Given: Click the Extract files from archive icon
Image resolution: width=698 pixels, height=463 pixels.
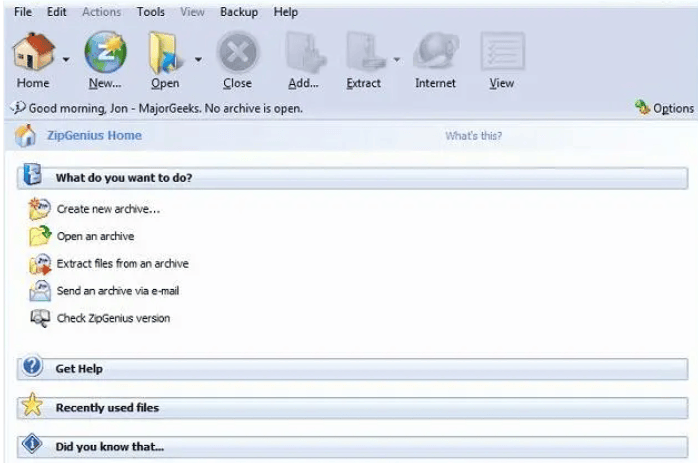Looking at the screenshot, I should coord(40,264).
